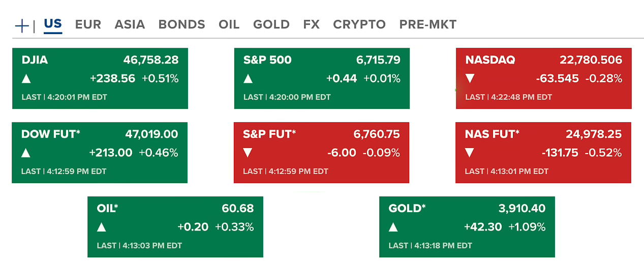644x268 pixels.
Task: Click the GOLD price 3,910.40
Action: (522, 209)
